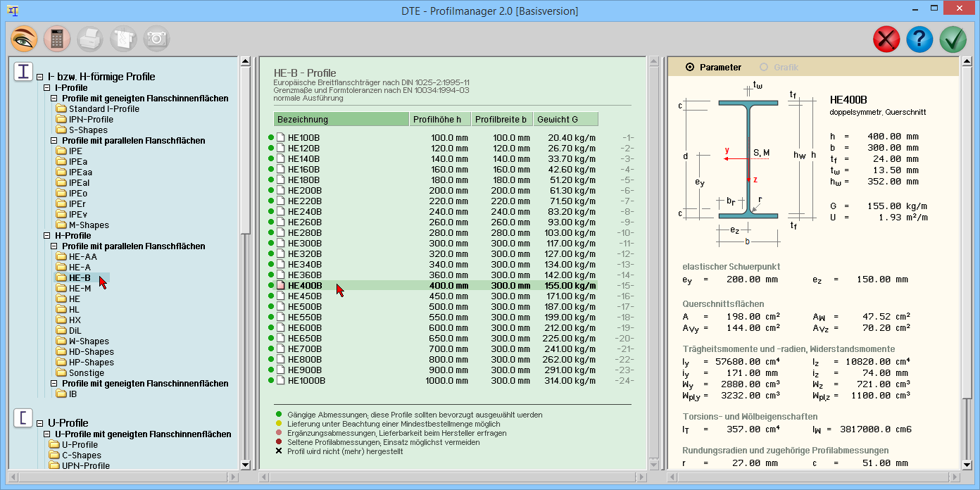The image size is (980, 490).
Task: Click the camera snapshot toolbar icon
Action: coord(156,39)
